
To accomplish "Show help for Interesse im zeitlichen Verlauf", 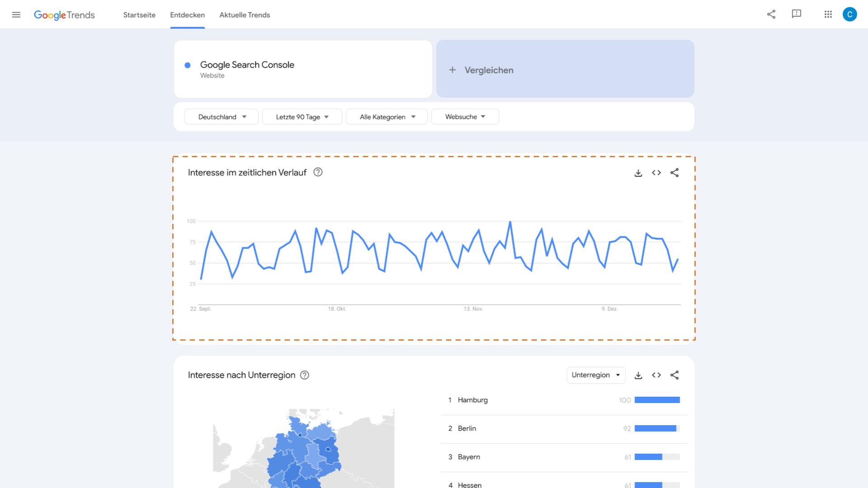I will 318,172.
